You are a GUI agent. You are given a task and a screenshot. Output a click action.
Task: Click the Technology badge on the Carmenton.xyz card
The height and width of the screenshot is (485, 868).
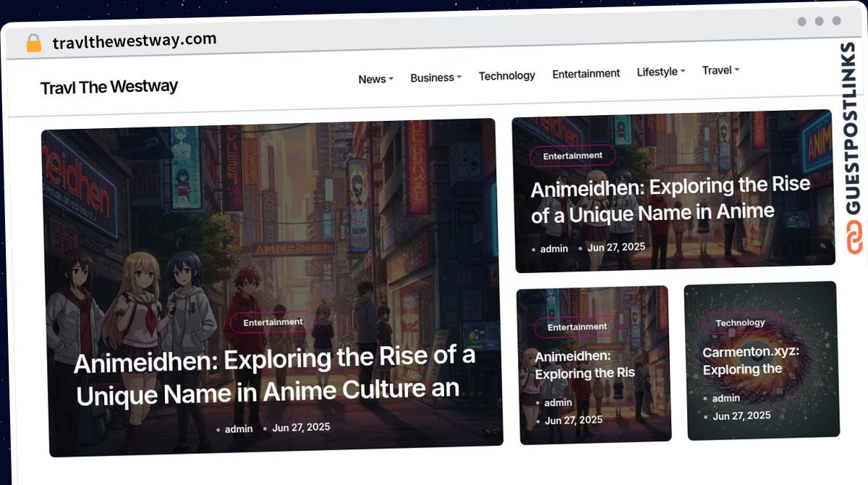point(739,322)
